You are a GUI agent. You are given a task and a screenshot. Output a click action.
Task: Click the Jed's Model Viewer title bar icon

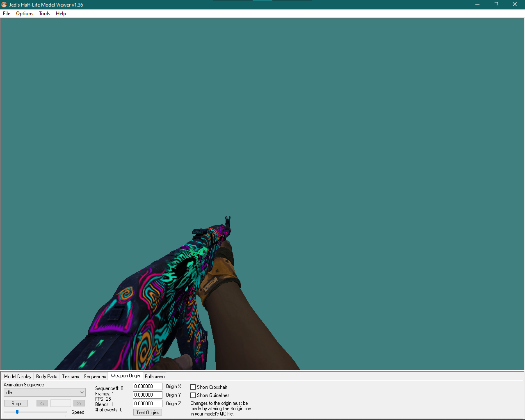coord(4,5)
